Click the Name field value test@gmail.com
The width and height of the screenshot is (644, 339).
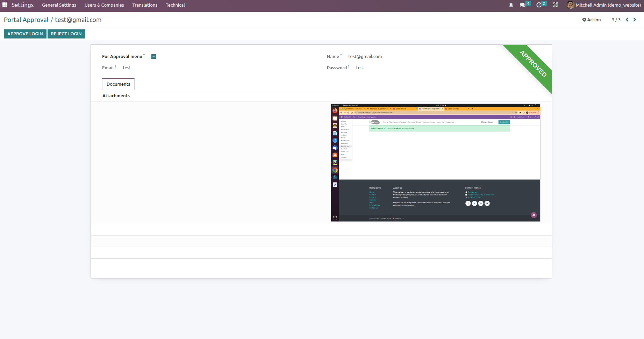point(365,56)
